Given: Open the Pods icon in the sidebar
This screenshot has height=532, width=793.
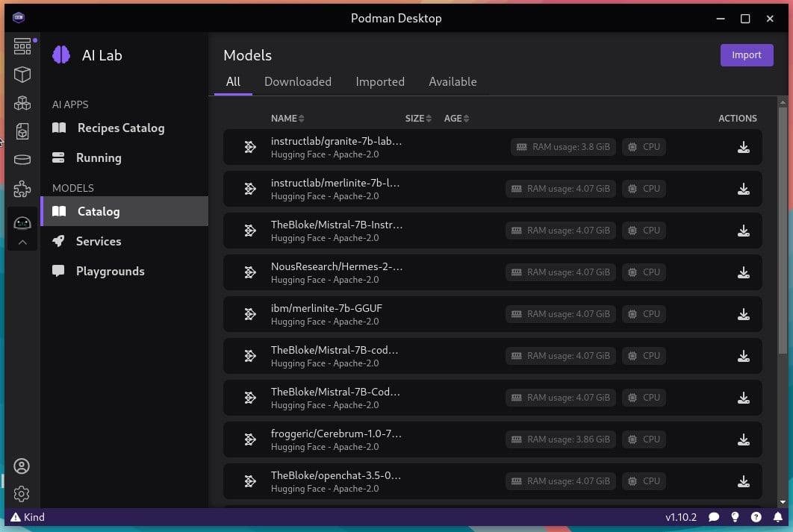Looking at the screenshot, I should coord(22,103).
